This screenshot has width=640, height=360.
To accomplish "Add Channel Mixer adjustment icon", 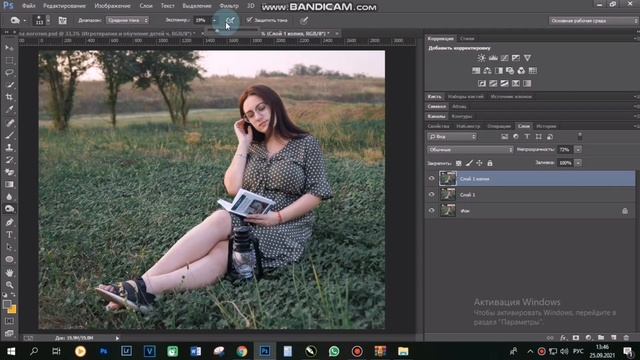I will 521,71.
